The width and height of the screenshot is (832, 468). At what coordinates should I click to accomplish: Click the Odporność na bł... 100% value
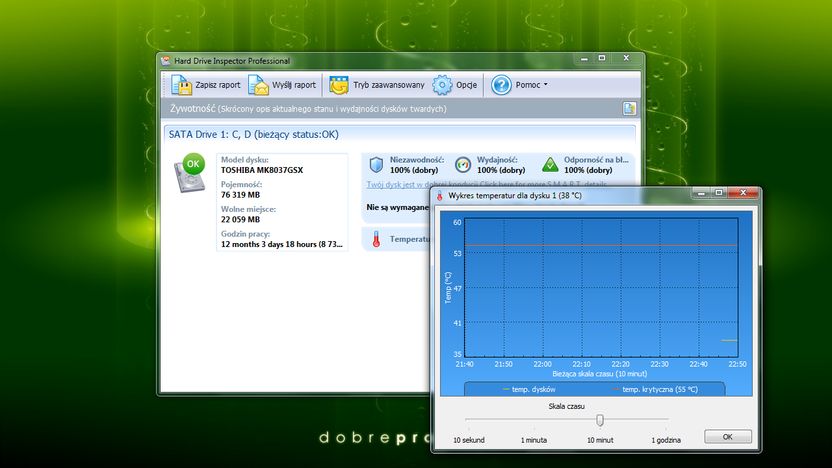[x=588, y=170]
